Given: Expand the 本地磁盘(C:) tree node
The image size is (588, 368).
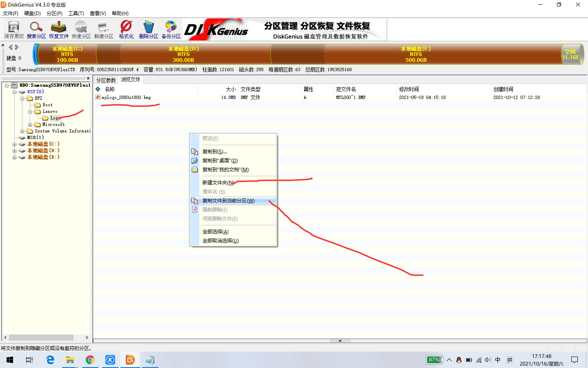Looking at the screenshot, I should (x=14, y=144).
